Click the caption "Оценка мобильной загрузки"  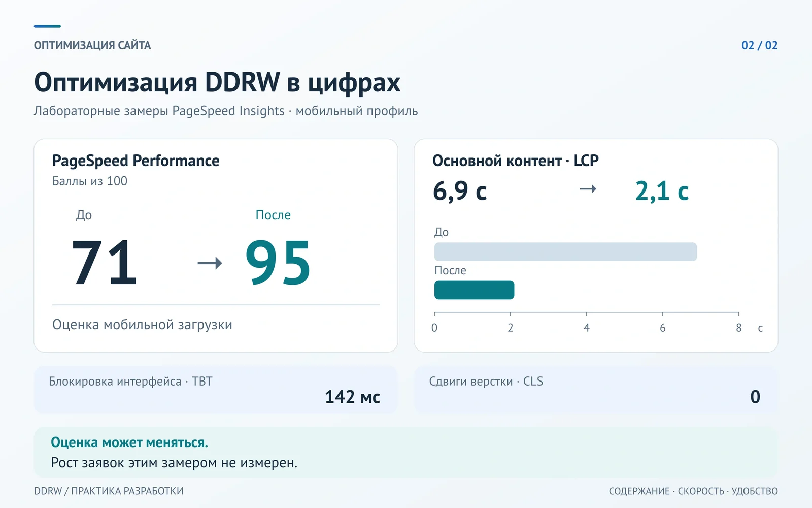point(142,325)
